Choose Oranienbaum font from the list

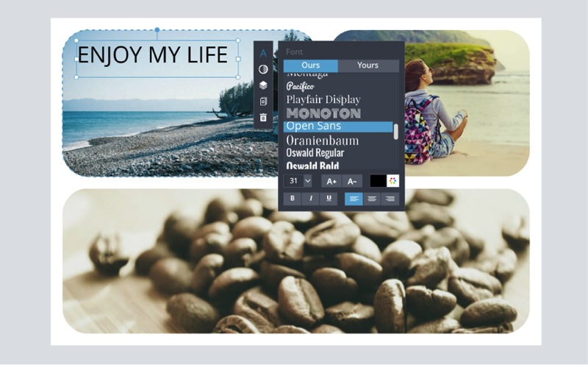coord(323,141)
